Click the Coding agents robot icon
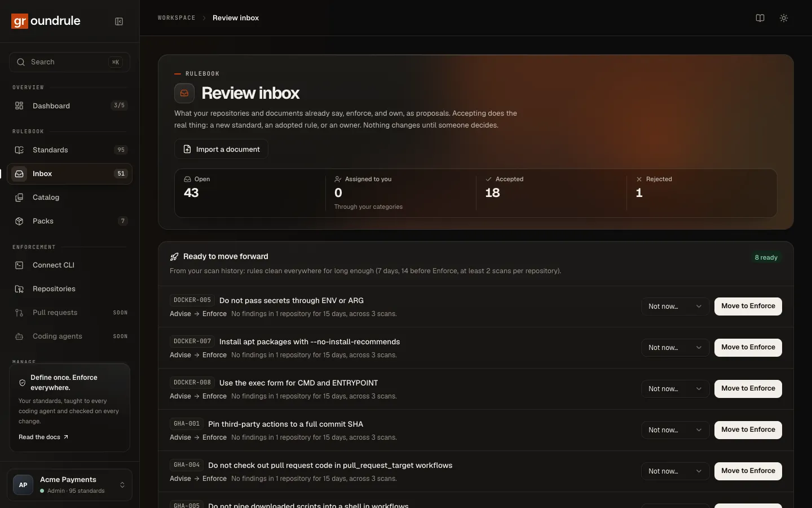This screenshot has height=508, width=812. click(19, 336)
